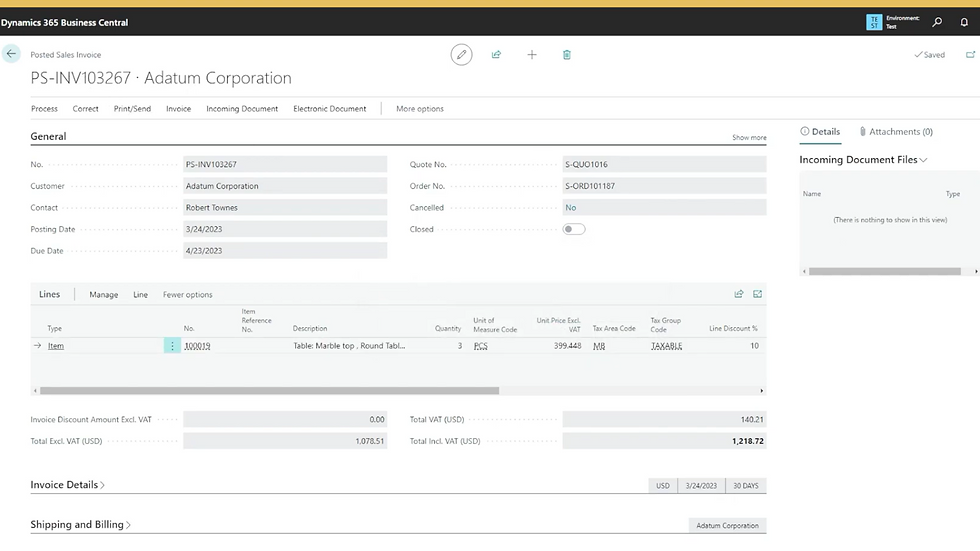Click Show more in General
This screenshot has height=551, width=980.
(x=749, y=137)
